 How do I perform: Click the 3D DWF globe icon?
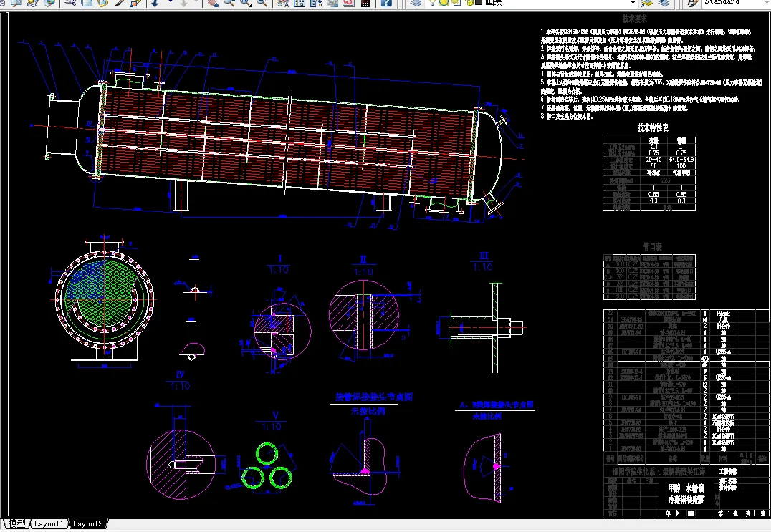click(x=49, y=2)
